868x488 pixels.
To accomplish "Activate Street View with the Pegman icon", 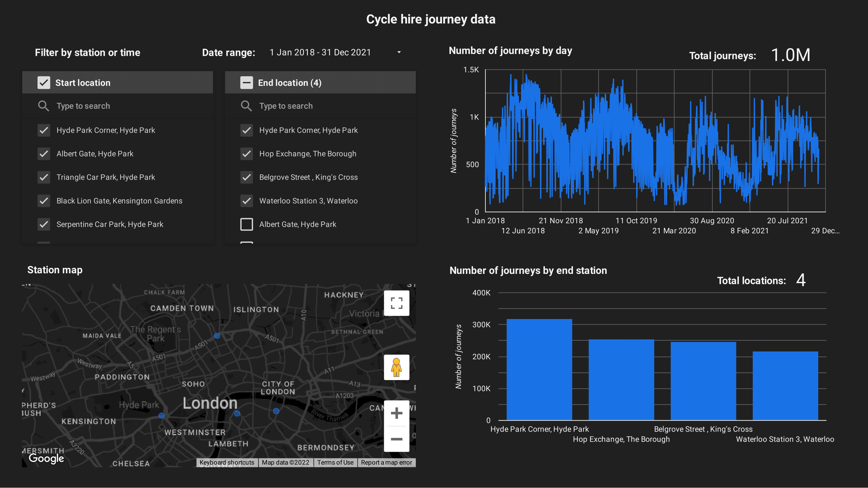I will point(397,367).
